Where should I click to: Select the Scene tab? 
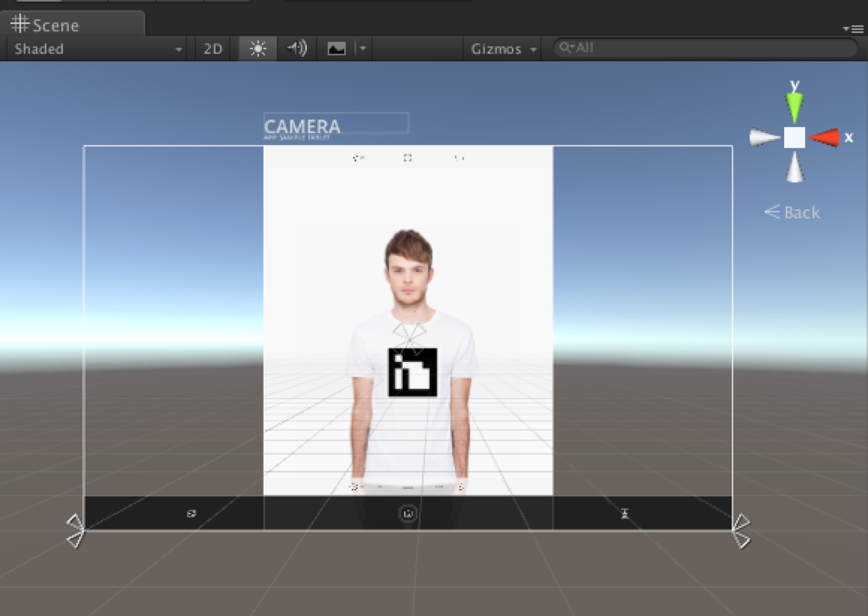[x=72, y=25]
